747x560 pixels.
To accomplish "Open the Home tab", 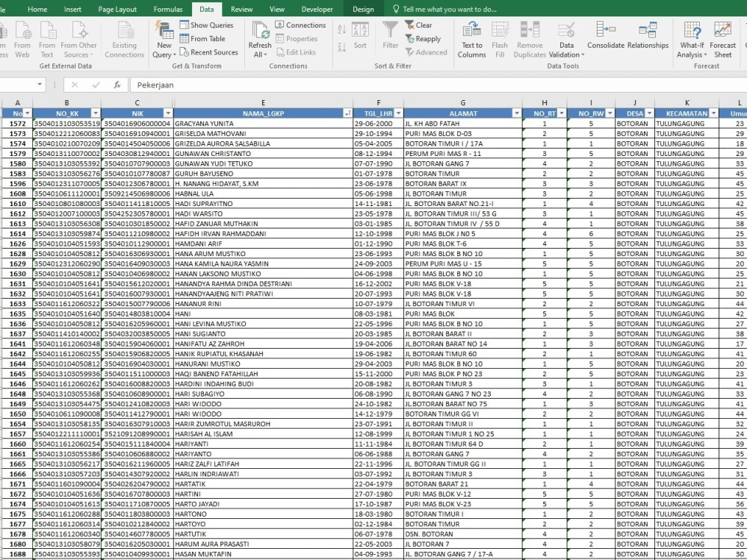I will tap(37, 9).
